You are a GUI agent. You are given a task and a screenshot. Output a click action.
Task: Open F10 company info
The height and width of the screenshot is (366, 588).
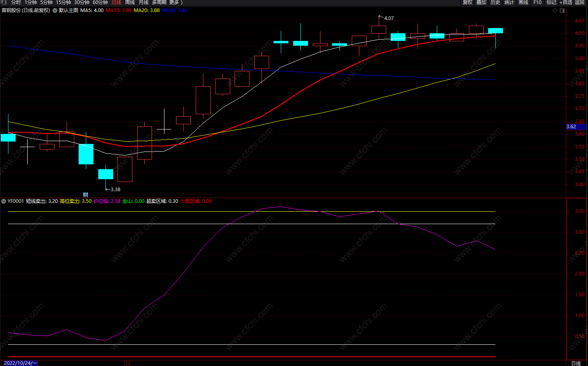pos(537,2)
